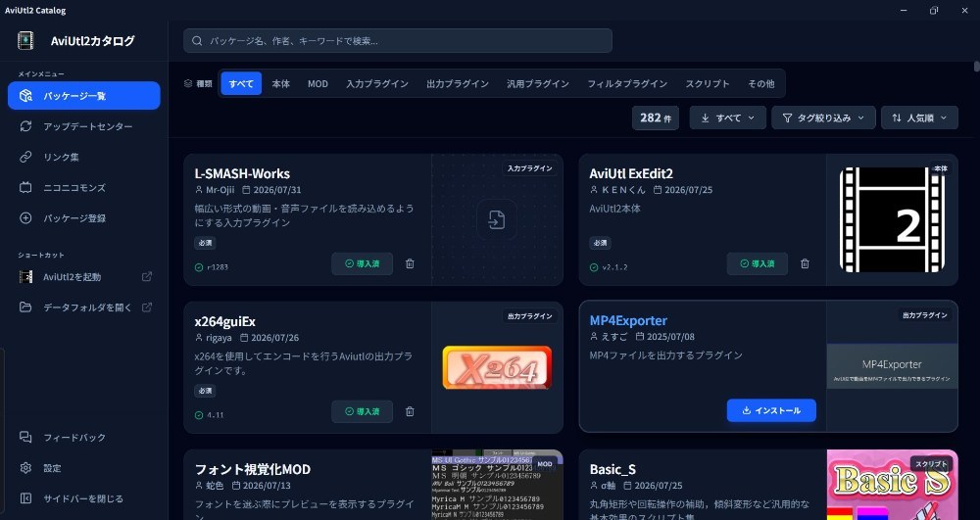980x520 pixels.
Task: Click trash icon on x264guiEx card
Action: [x=410, y=411]
